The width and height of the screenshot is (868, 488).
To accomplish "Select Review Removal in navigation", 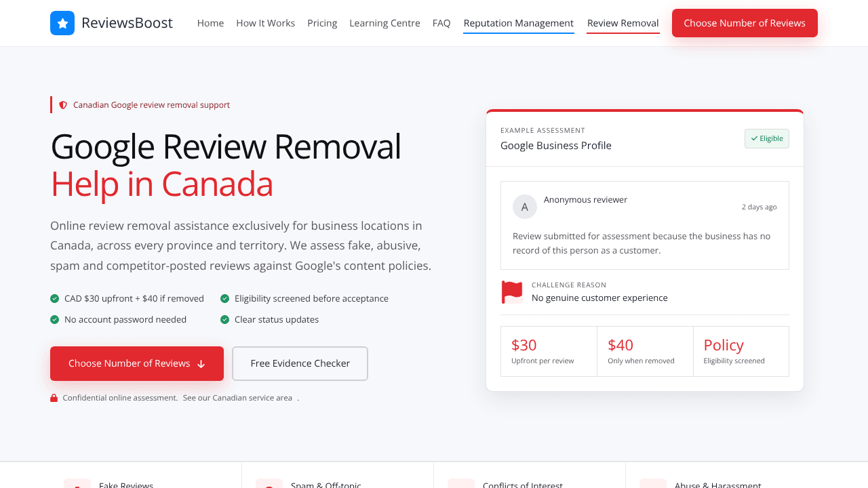I will 623,23.
